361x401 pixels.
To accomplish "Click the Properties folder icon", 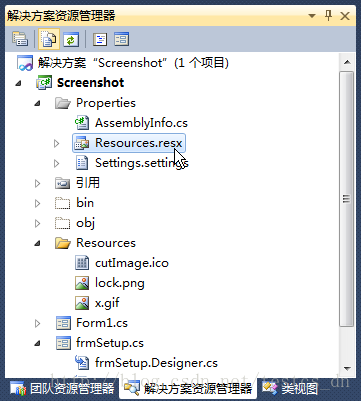I will tap(63, 103).
